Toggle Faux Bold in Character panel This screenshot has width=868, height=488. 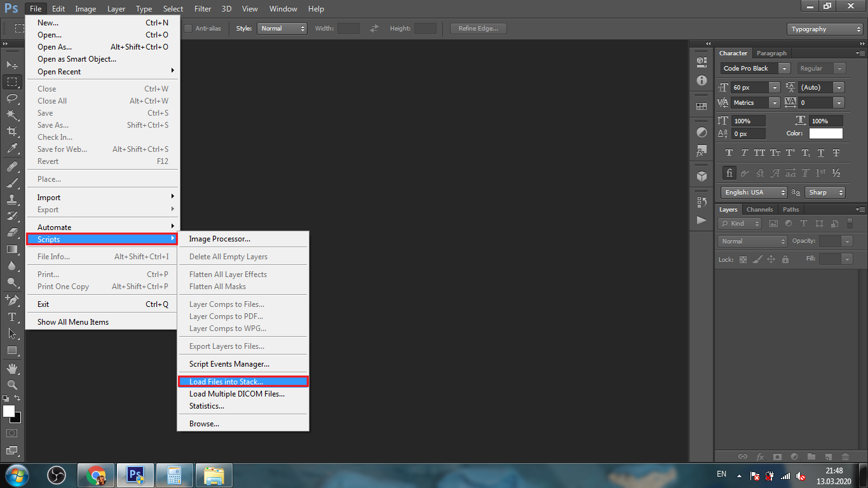tap(729, 153)
